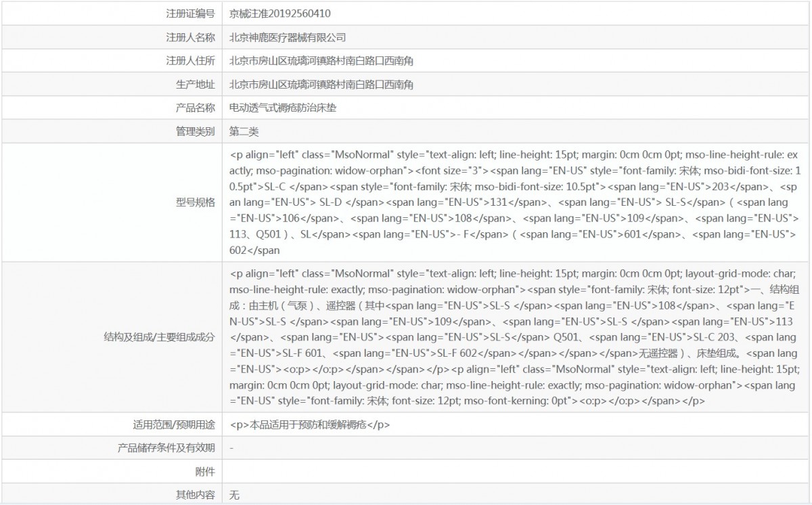Click the 第二类 management category value
The height and width of the screenshot is (505, 812).
(x=244, y=131)
